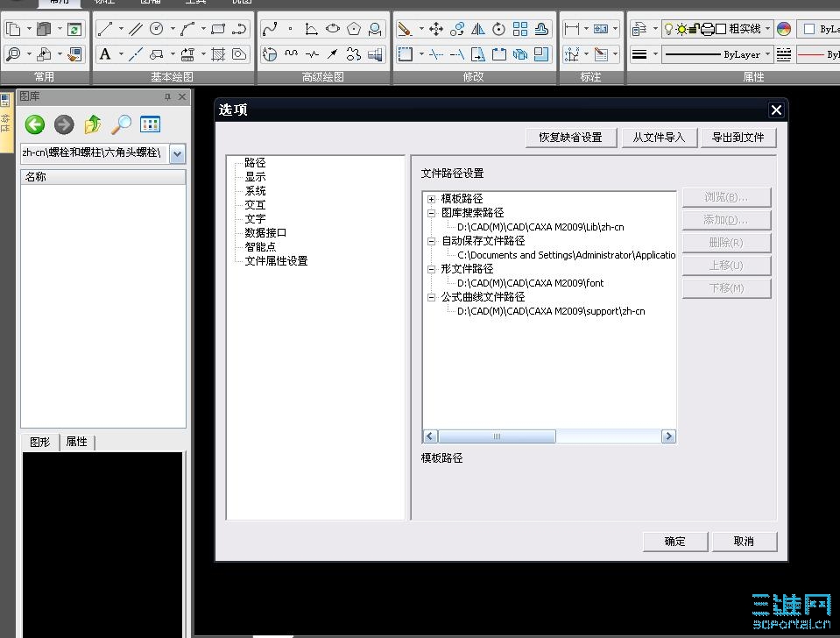Click the path list horizontal scrollbar thumb
Image resolution: width=840 pixels, height=638 pixels.
(x=498, y=436)
